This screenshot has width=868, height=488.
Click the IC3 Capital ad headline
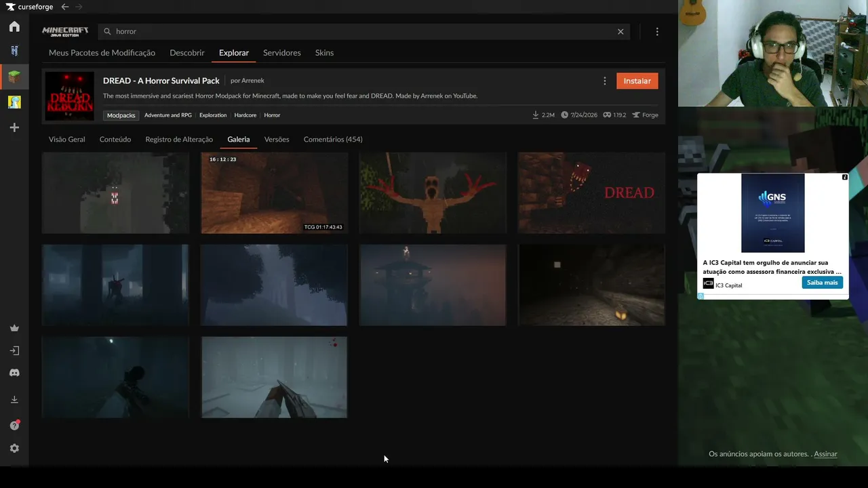click(x=772, y=267)
